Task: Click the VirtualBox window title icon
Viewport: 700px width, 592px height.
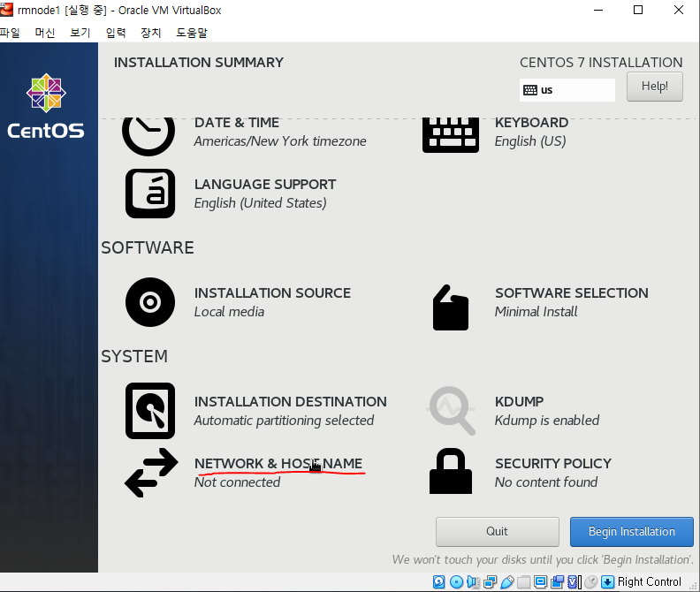Action: coord(6,10)
